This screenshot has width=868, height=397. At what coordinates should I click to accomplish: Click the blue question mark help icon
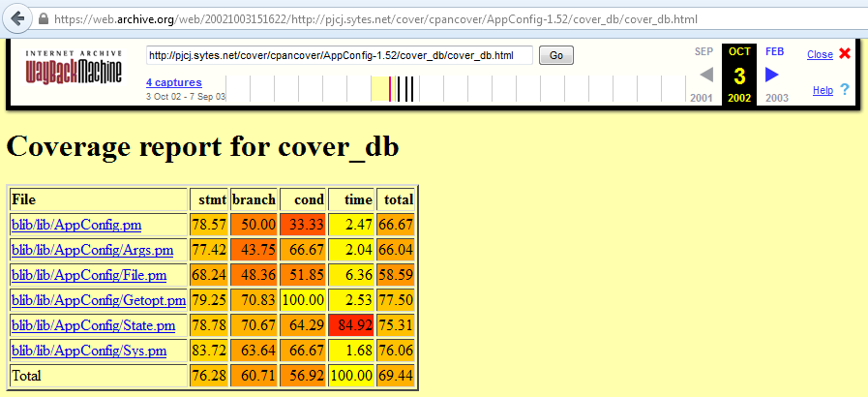pos(845,90)
